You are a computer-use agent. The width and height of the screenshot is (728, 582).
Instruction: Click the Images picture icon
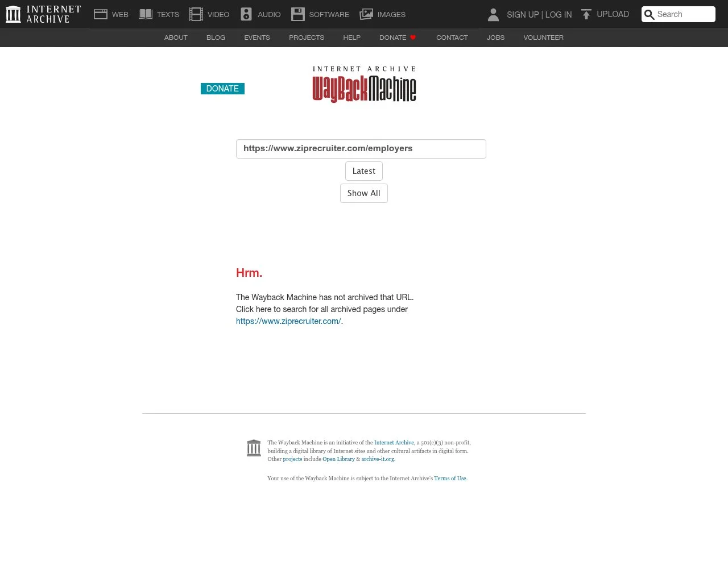pos(366,14)
